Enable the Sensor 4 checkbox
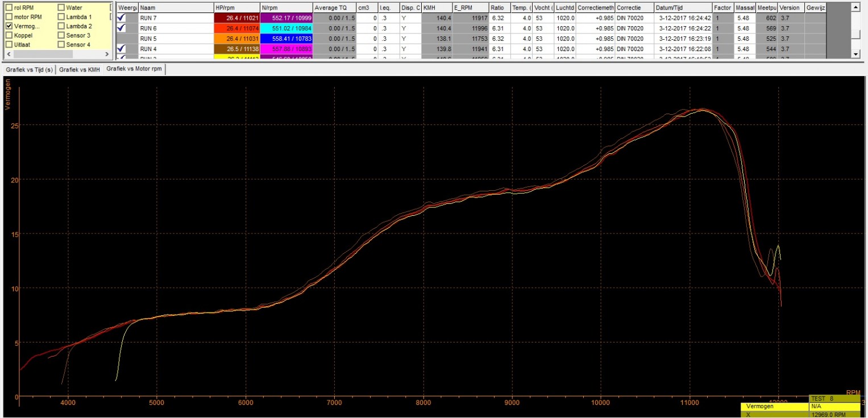Image resolution: width=868 pixels, height=418 pixels. pyautogui.click(x=61, y=44)
